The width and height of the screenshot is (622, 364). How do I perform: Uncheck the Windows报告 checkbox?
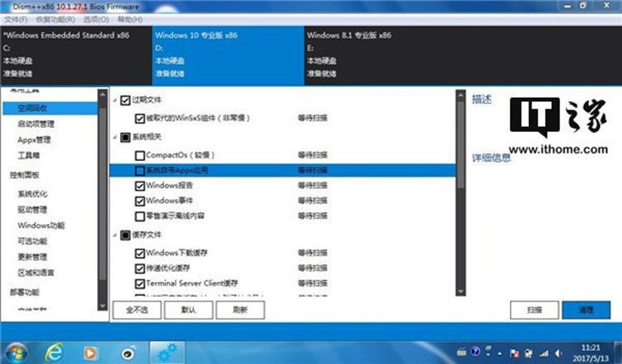[138, 186]
